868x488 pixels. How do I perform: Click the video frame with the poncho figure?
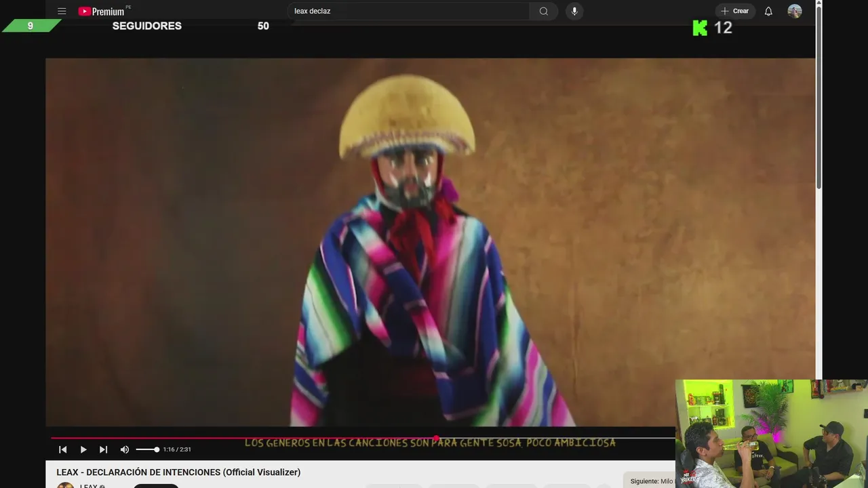(x=430, y=242)
